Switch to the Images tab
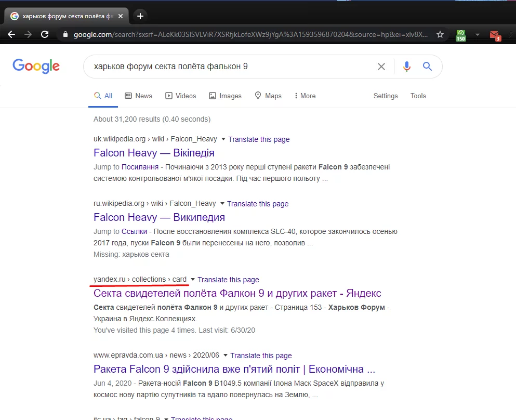The image size is (516, 420). pyautogui.click(x=226, y=96)
